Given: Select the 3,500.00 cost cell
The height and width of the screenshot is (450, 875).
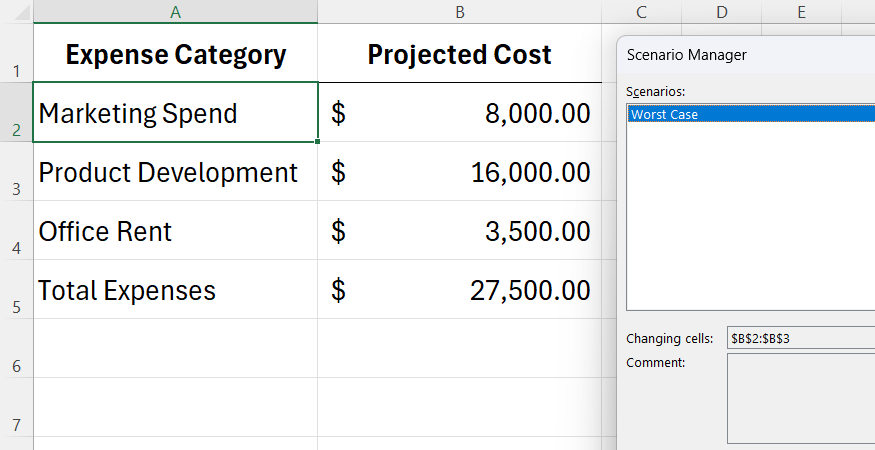Looking at the screenshot, I should point(460,230).
